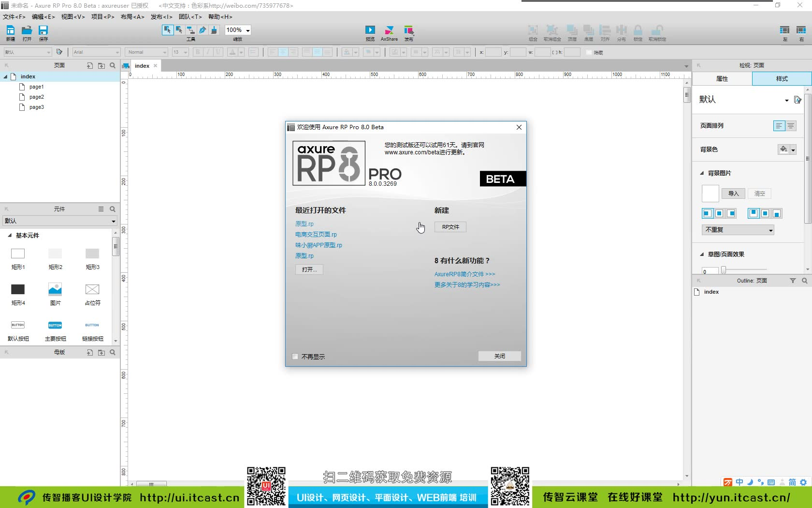This screenshot has height=508, width=812.
Task: Toggle the 隐藏 (hidden) checkbox in toolbar
Action: (589, 52)
